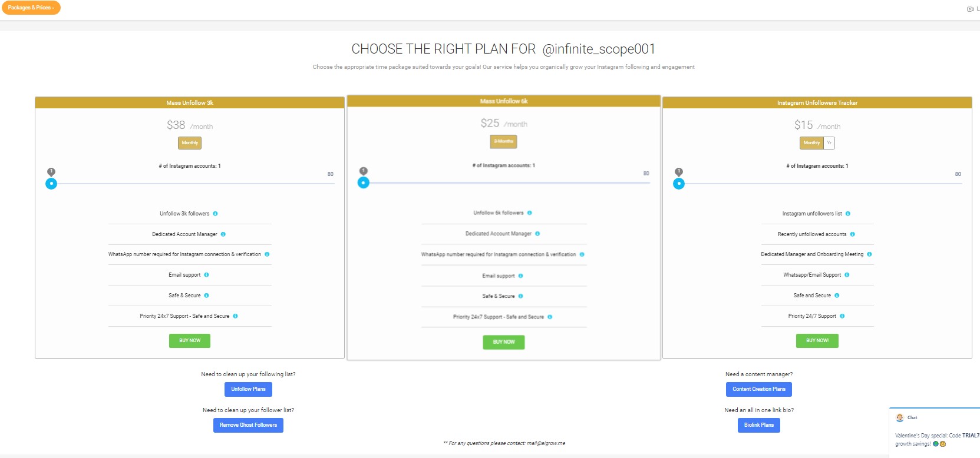Screen dimensions: 980x458
Task: Click info icon next to Priority 24/7 Support
Action: pos(842,316)
